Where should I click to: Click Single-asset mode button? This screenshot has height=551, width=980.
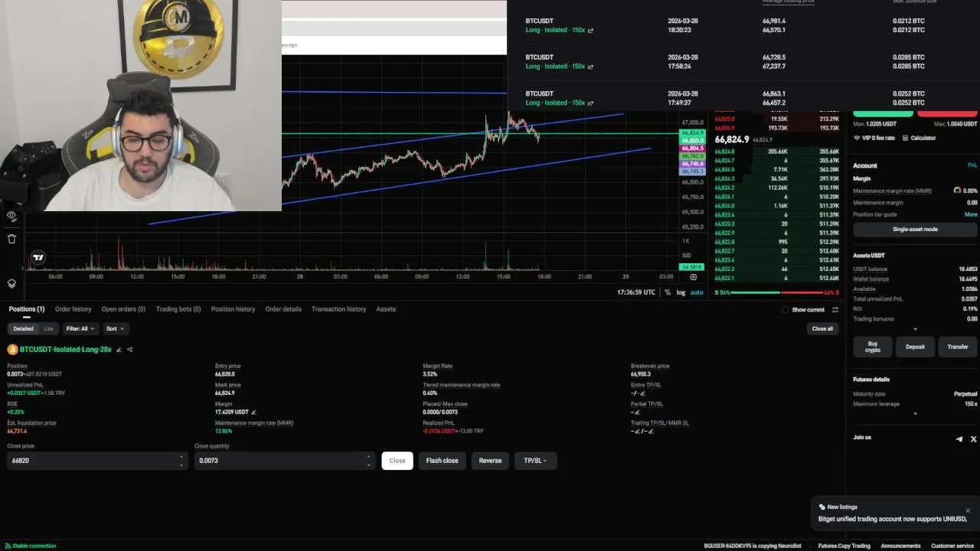click(x=915, y=230)
